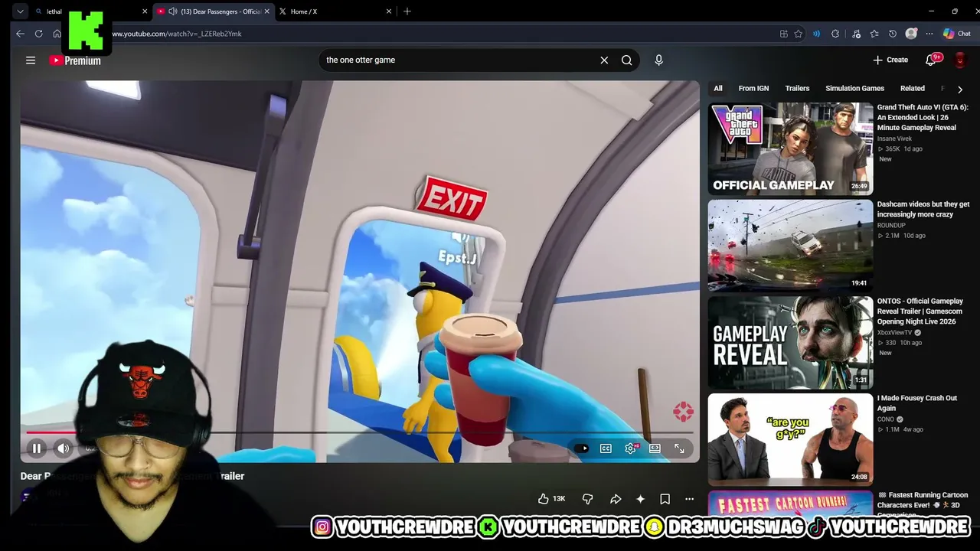Image resolution: width=980 pixels, height=551 pixels.
Task: Submit search with the magnifier icon
Action: click(627, 60)
